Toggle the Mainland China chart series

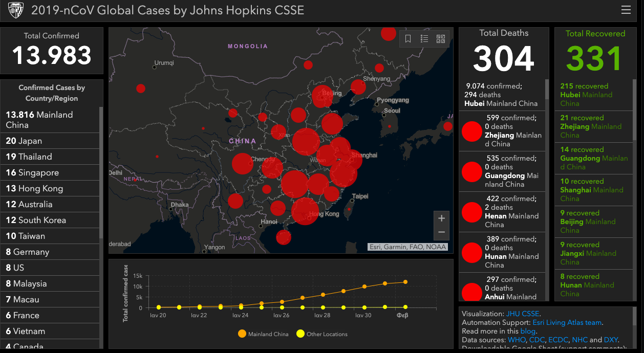point(263,334)
